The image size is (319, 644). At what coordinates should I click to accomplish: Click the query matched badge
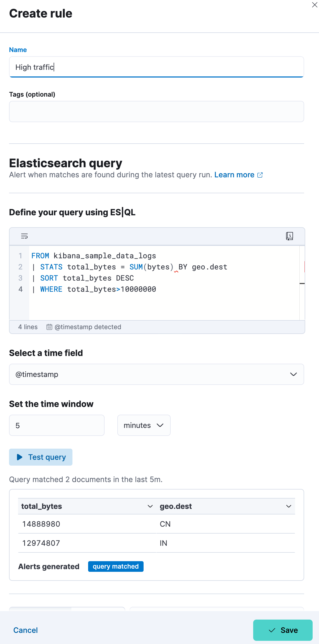pyautogui.click(x=116, y=566)
